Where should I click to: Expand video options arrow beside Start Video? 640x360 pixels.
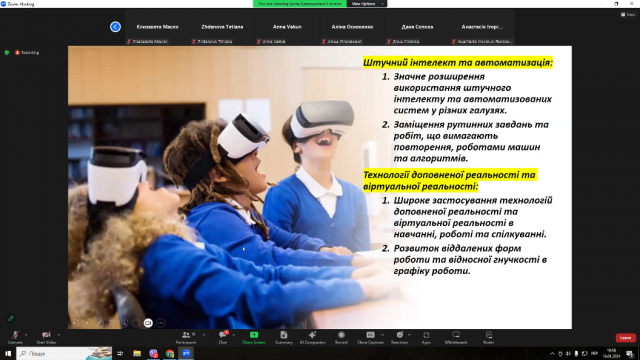(59, 335)
